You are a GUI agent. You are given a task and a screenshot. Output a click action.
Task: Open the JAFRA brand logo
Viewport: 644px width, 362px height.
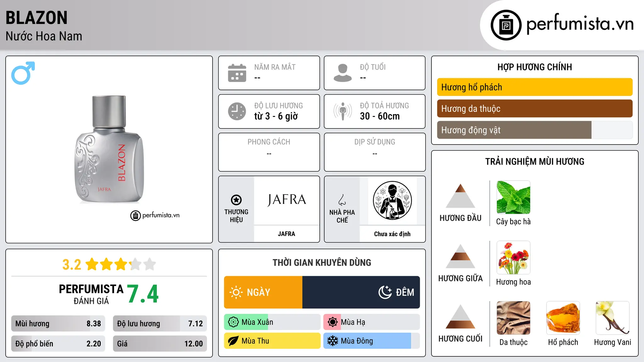click(286, 200)
